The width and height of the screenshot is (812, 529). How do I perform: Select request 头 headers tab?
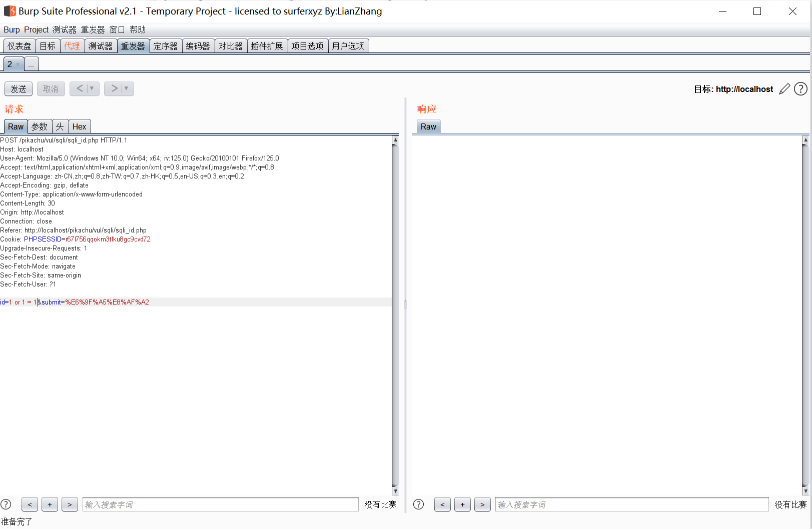pyautogui.click(x=60, y=126)
